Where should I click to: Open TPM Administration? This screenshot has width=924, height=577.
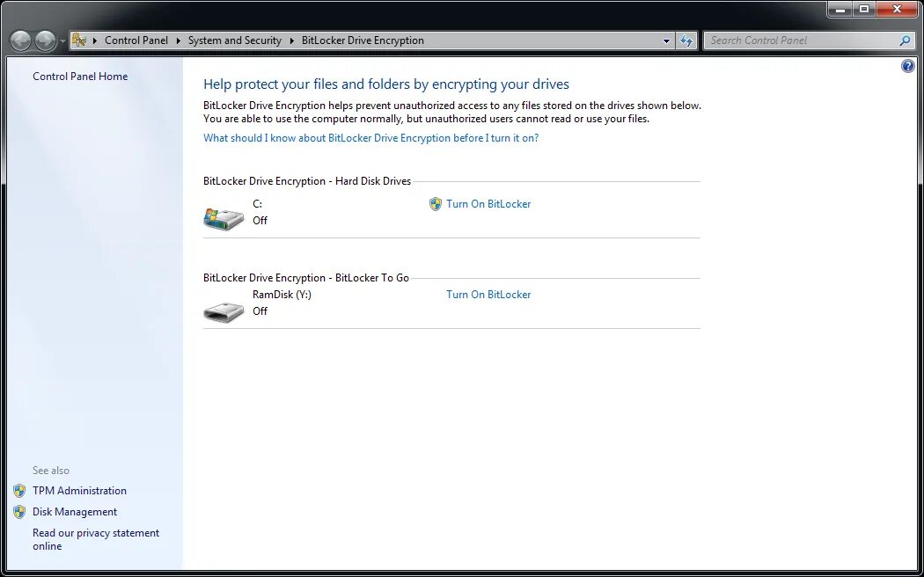(x=79, y=491)
